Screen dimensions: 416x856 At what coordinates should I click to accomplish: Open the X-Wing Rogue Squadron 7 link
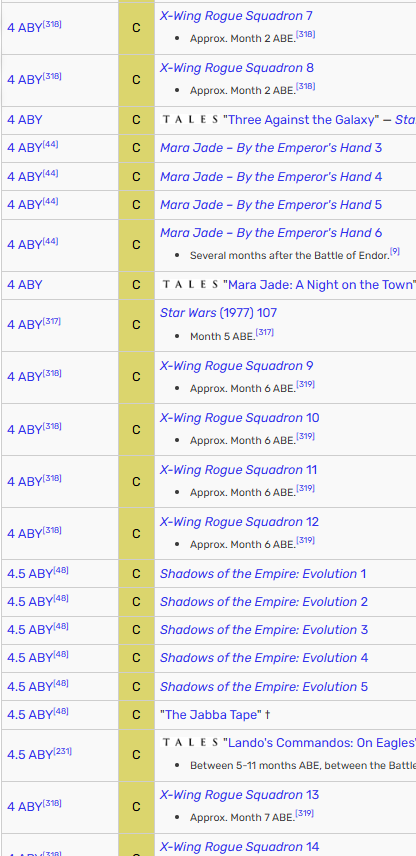pos(236,16)
